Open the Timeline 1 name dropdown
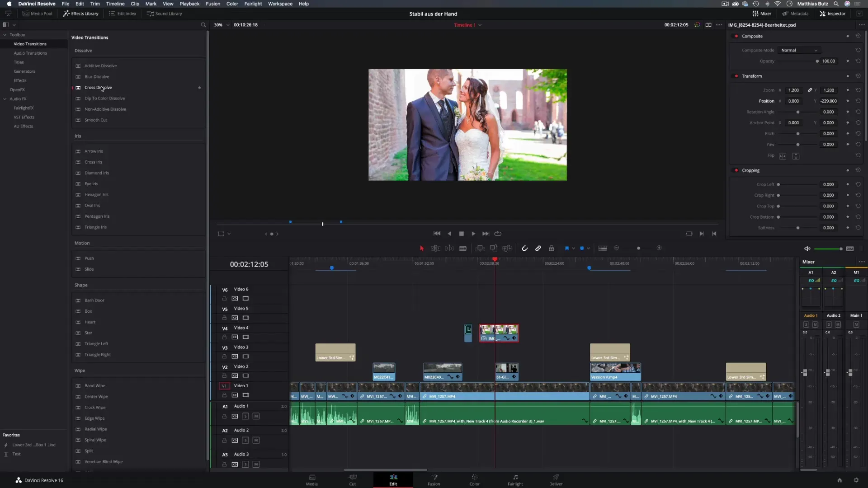 tap(480, 25)
